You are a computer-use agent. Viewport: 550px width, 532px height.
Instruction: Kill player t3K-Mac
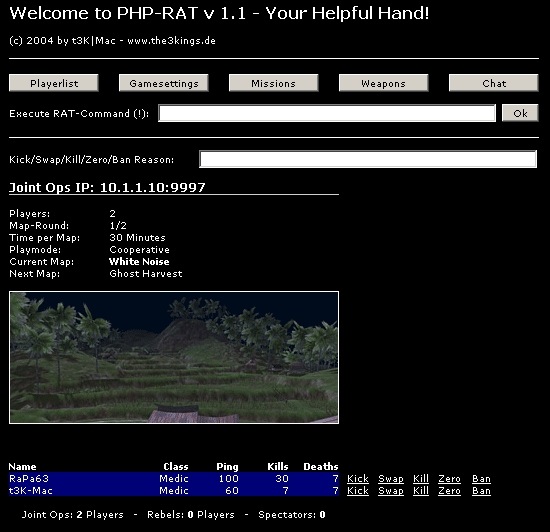tap(421, 491)
